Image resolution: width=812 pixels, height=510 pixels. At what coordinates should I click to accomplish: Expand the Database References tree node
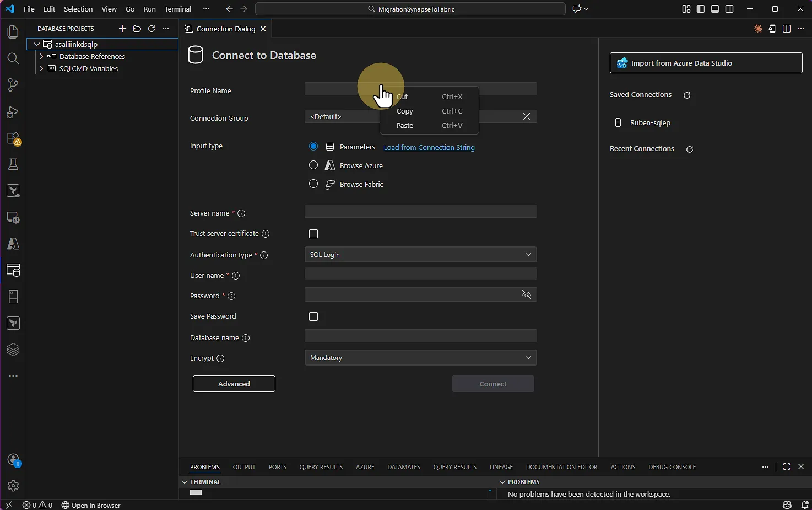pos(41,56)
